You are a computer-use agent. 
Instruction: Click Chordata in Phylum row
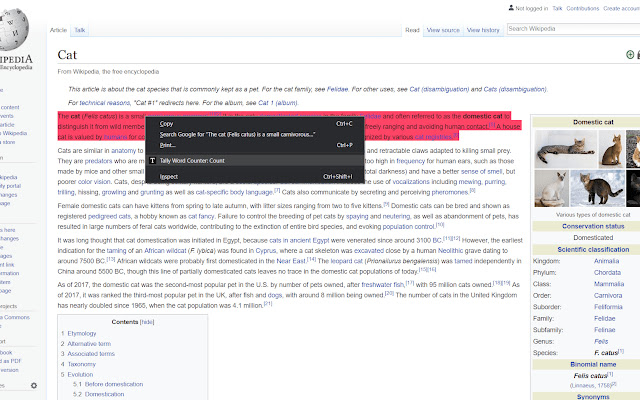coord(607,273)
